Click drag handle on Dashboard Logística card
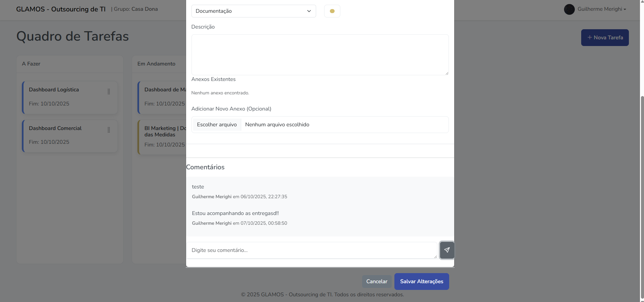This screenshot has height=302, width=644. click(x=109, y=91)
